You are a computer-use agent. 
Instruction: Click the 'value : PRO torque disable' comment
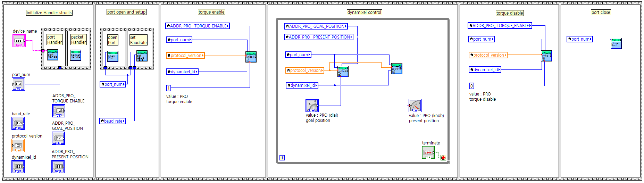coord(483,97)
